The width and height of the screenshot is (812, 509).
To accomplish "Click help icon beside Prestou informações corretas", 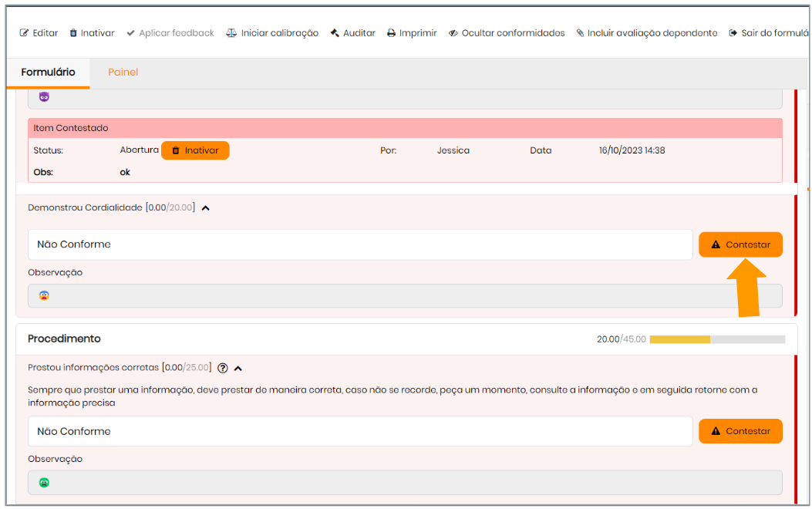I will click(223, 368).
